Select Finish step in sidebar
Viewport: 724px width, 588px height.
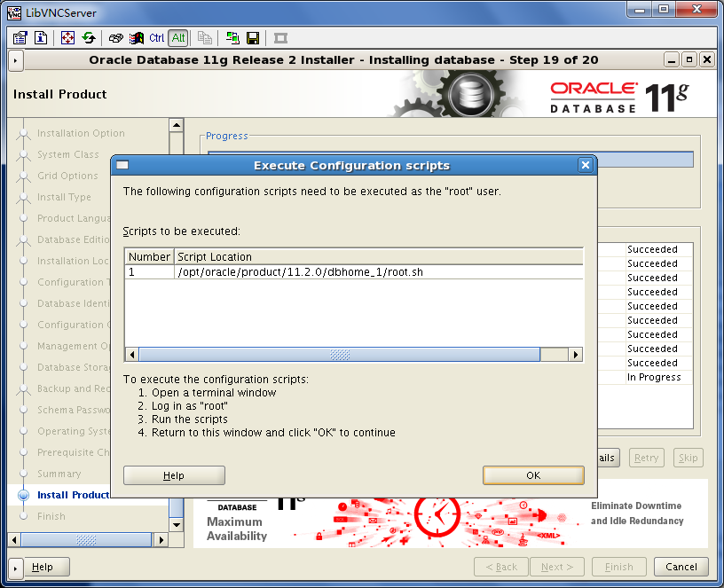pyautogui.click(x=51, y=516)
